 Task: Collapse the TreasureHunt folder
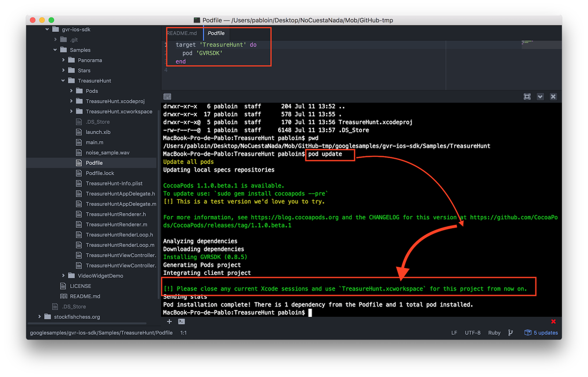63,81
